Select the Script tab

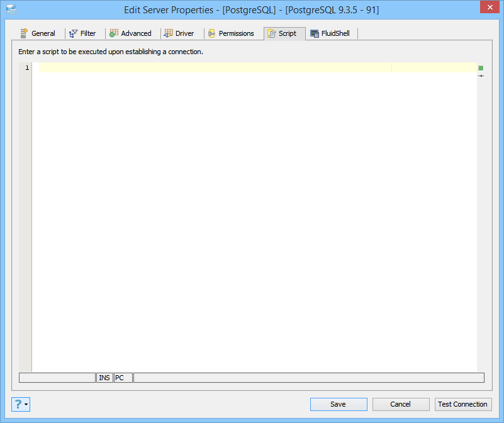pyautogui.click(x=284, y=33)
